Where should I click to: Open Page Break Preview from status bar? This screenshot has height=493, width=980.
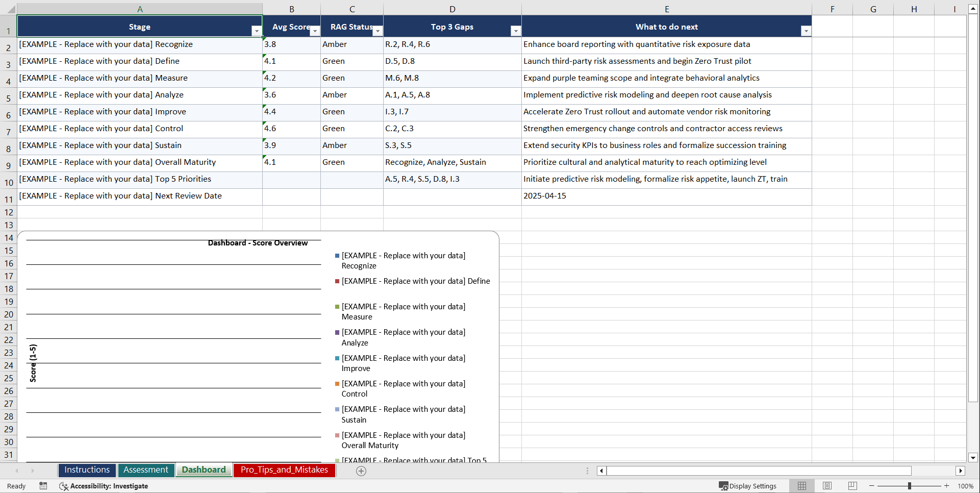click(852, 486)
